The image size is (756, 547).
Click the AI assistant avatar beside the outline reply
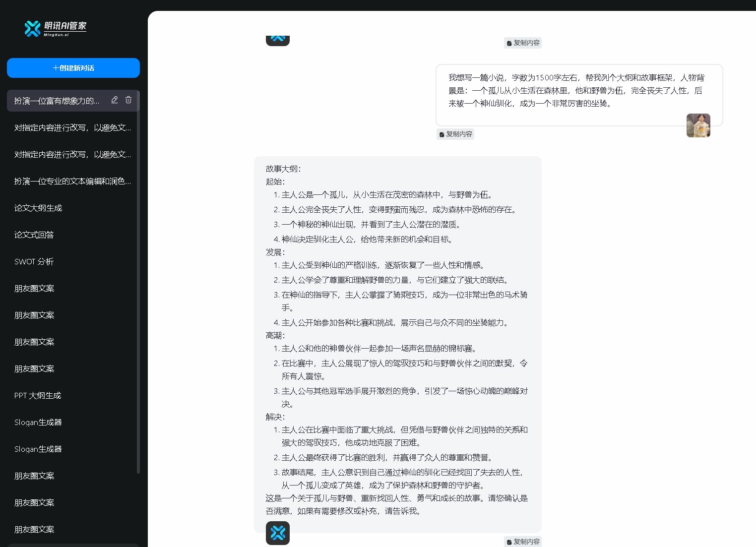coord(278,533)
